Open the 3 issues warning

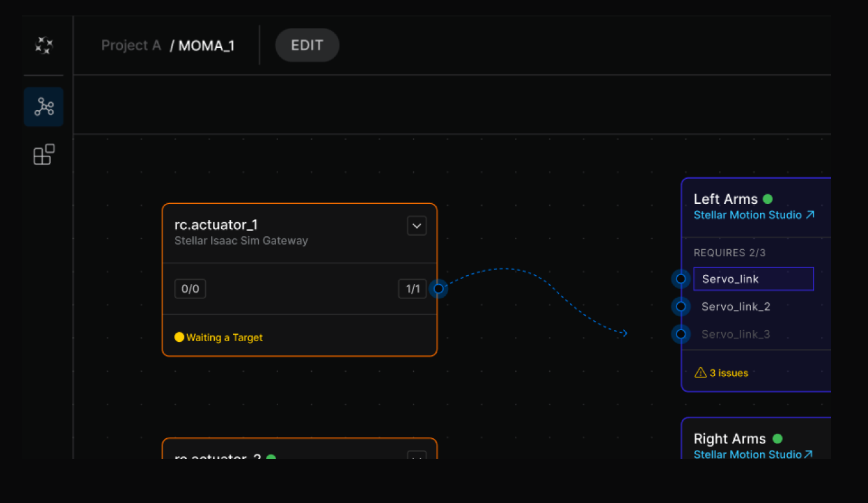click(x=721, y=373)
